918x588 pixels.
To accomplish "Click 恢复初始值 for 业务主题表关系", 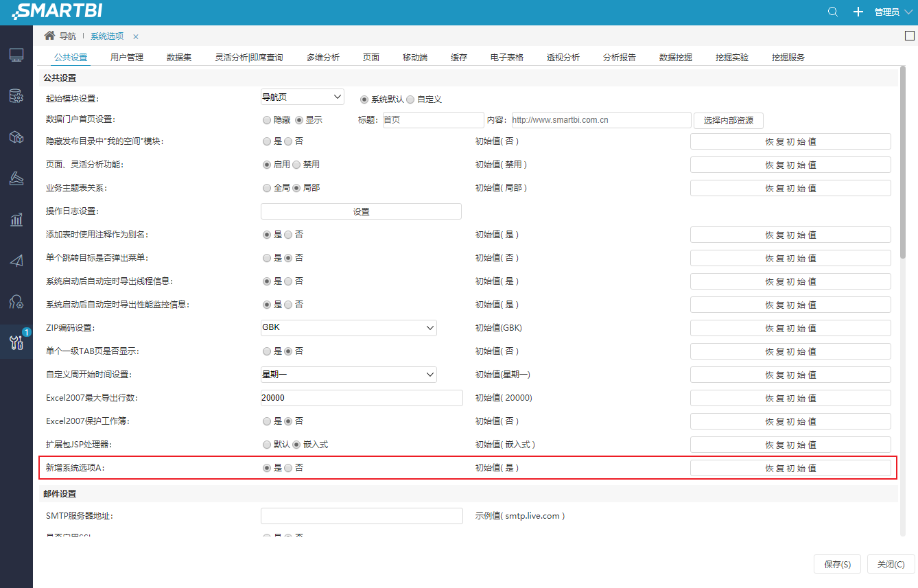I will pos(790,188).
